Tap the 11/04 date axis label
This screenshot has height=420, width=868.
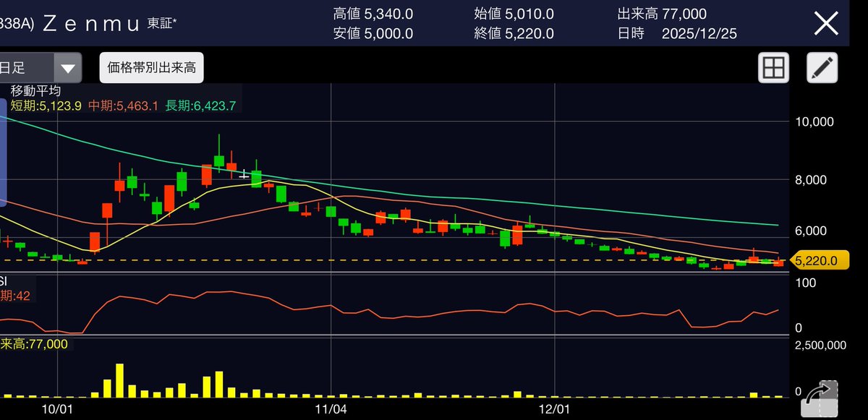(x=331, y=408)
